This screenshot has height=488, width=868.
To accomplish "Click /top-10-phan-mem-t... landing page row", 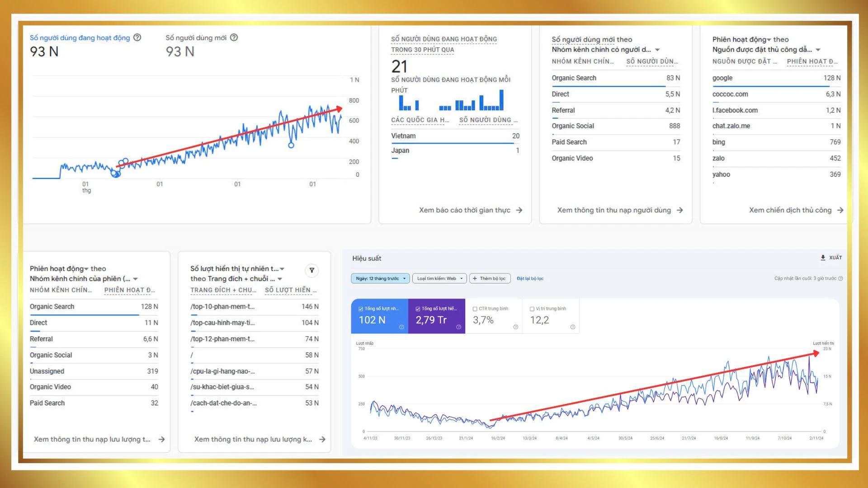I will pyautogui.click(x=255, y=306).
